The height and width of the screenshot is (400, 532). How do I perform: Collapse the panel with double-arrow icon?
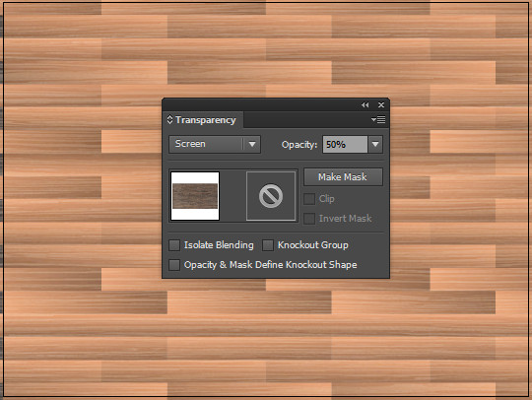click(x=366, y=104)
